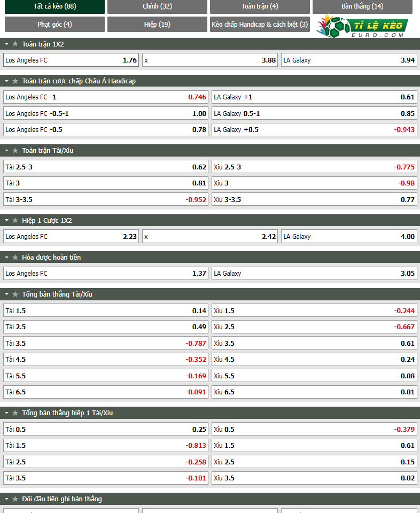420x513 pixels.
Task: Click the Tỉ Lệ Kèo Euro logo
Action: [x=362, y=26]
